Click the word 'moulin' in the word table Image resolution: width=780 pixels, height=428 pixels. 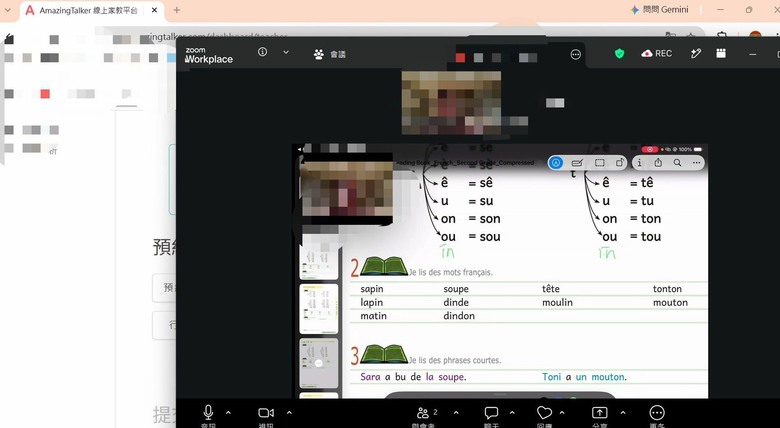point(558,303)
